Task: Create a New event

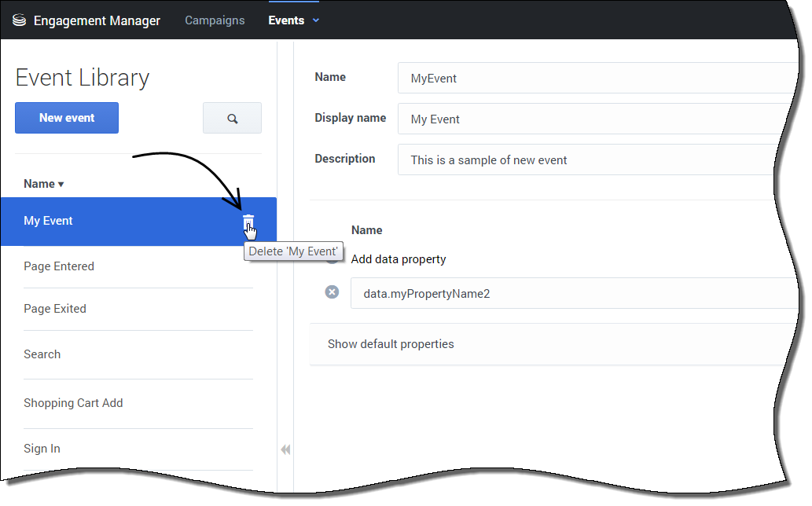Action: [67, 118]
